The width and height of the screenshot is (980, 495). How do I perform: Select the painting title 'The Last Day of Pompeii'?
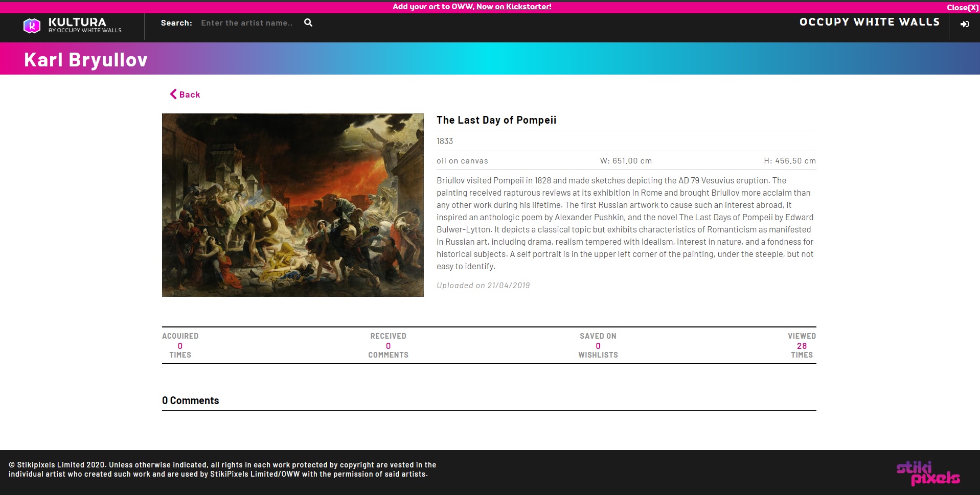(496, 120)
